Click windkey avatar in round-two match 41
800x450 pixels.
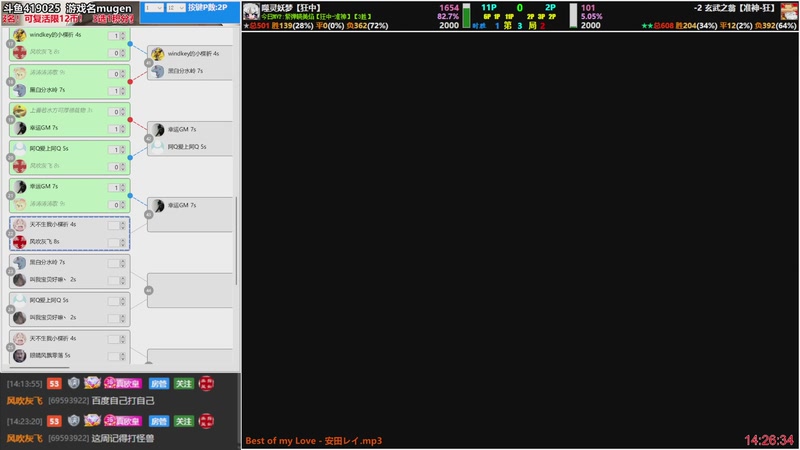point(158,53)
